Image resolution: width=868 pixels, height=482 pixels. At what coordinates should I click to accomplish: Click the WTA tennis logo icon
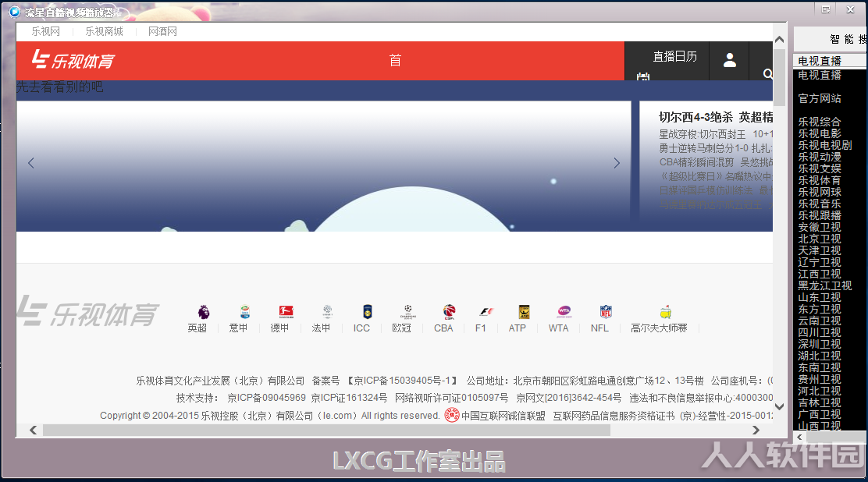[x=564, y=311]
